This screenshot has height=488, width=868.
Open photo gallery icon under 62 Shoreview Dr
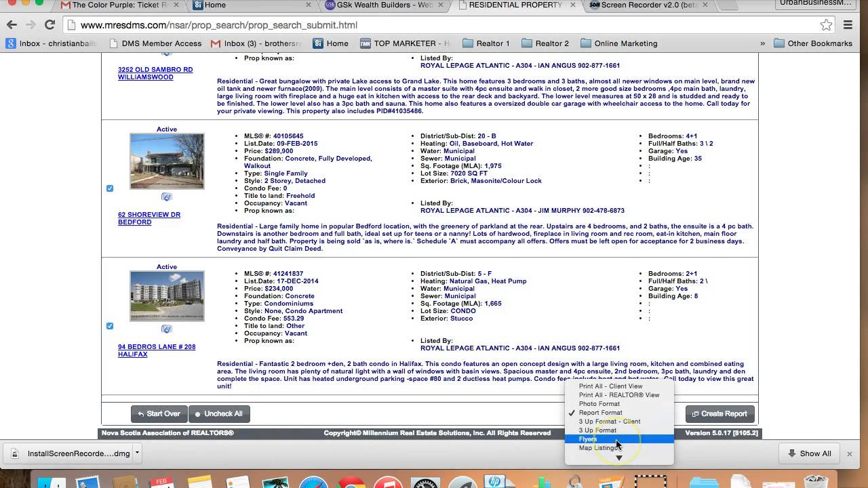point(167,197)
